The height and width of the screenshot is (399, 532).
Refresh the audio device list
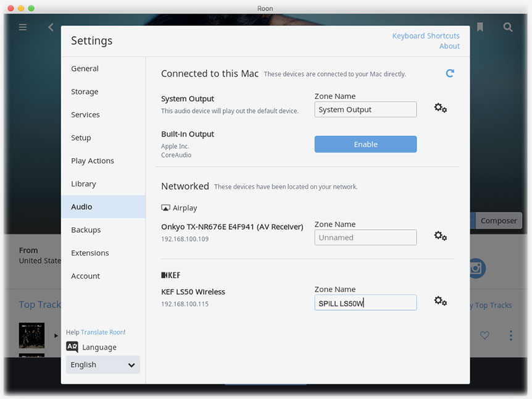(x=450, y=73)
